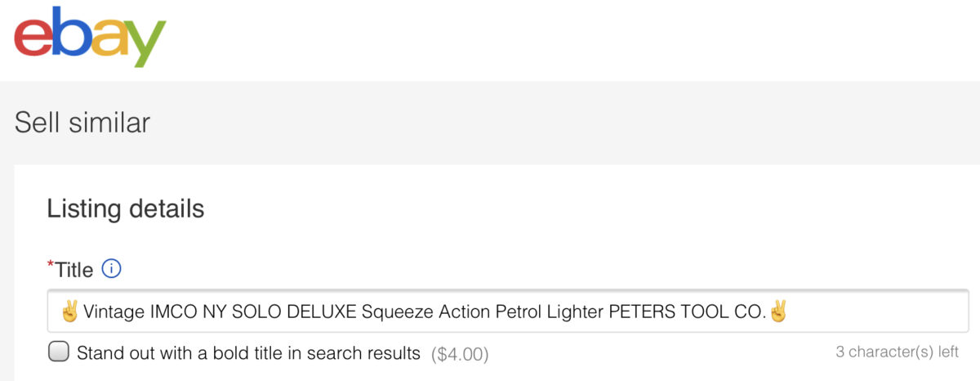Click the peace emoji at title end

point(777,312)
